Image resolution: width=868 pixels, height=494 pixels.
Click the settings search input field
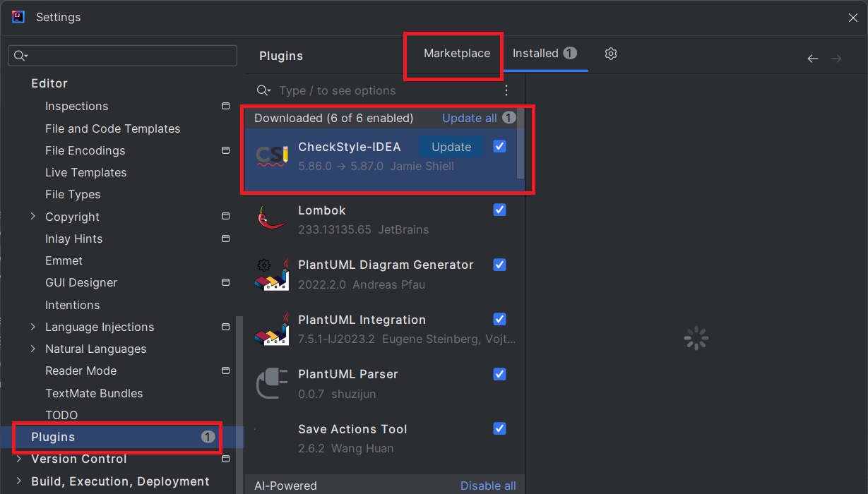coord(122,56)
